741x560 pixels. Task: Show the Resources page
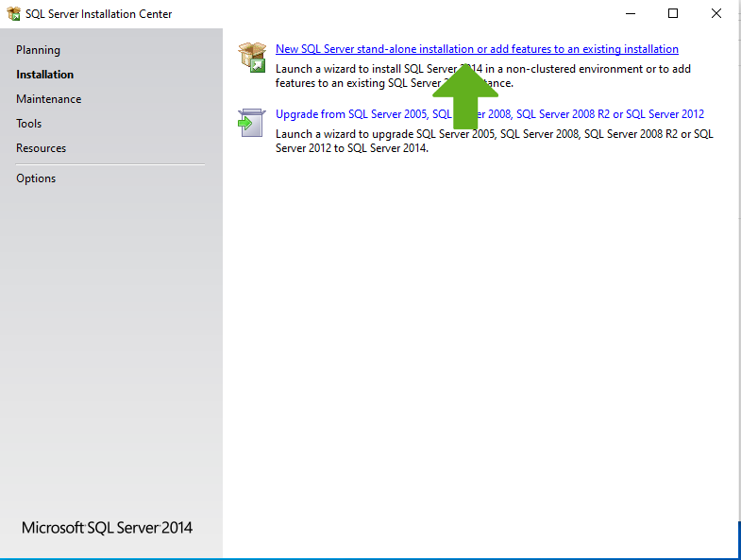41,148
